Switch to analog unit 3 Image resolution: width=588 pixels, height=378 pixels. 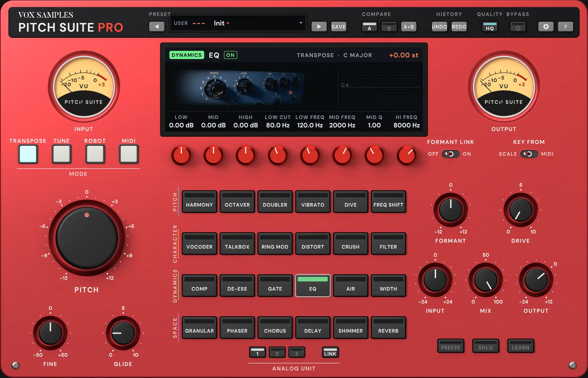click(297, 352)
